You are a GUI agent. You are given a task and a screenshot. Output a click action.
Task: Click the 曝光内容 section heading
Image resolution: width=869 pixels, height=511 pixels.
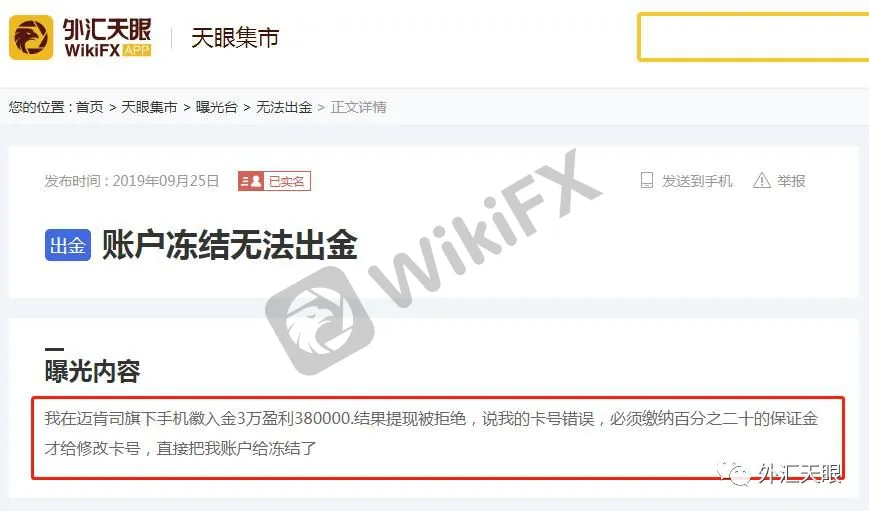point(93,371)
